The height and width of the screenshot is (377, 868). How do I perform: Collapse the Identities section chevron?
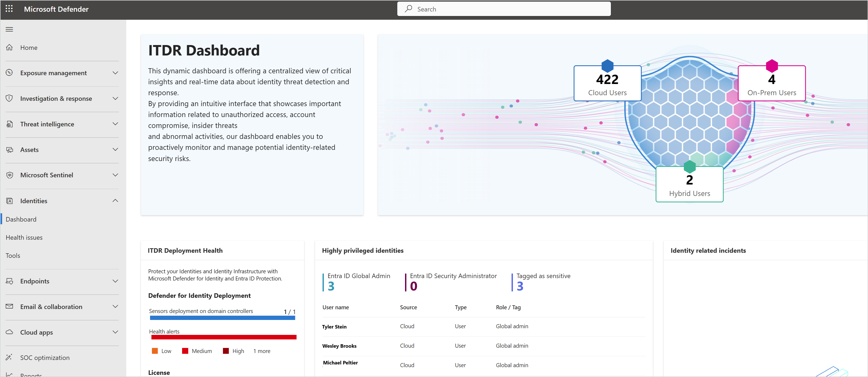point(115,200)
